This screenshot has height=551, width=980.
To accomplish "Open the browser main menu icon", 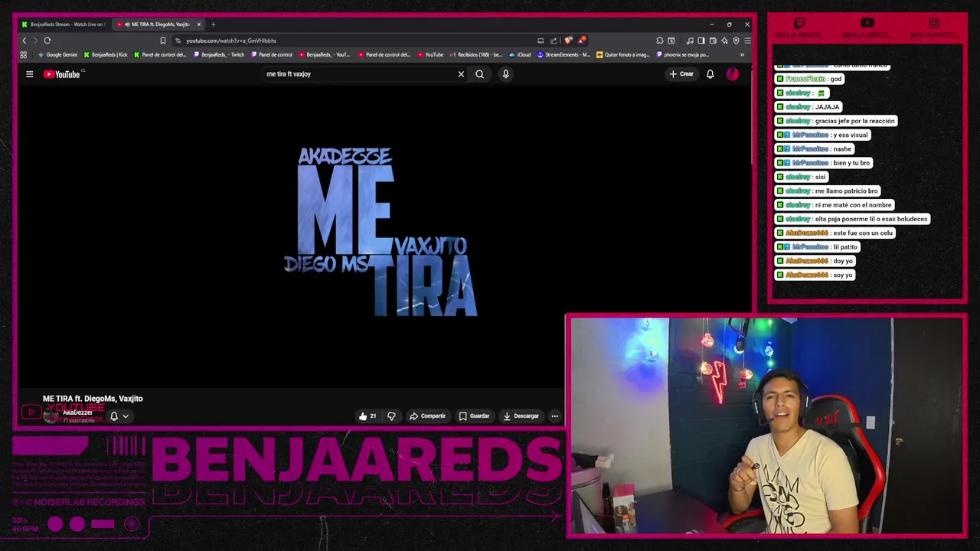I will click(747, 41).
